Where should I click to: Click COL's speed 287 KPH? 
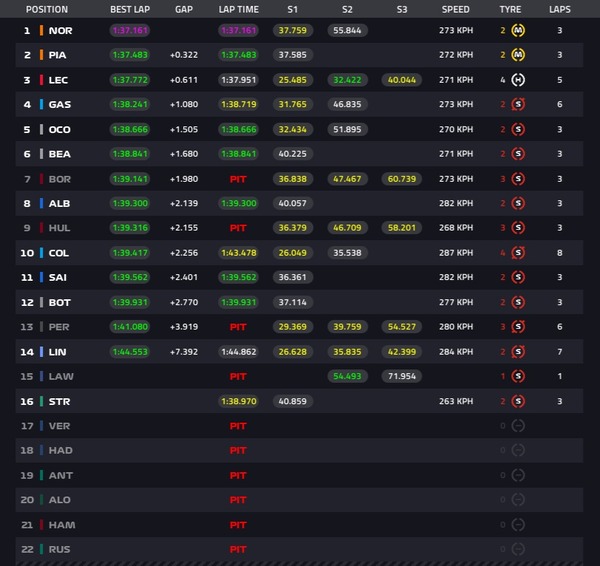(456, 253)
